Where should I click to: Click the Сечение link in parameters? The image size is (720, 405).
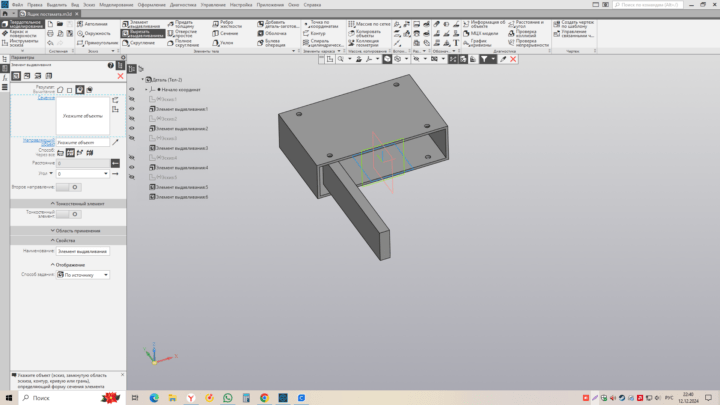46,98
